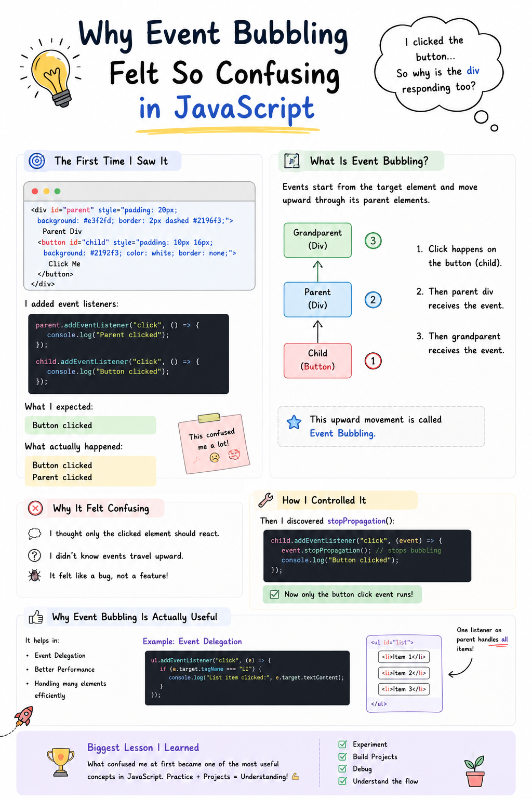The height and width of the screenshot is (798, 532).
Task: Click the checkbox next to Understand the flow
Action: 342,781
